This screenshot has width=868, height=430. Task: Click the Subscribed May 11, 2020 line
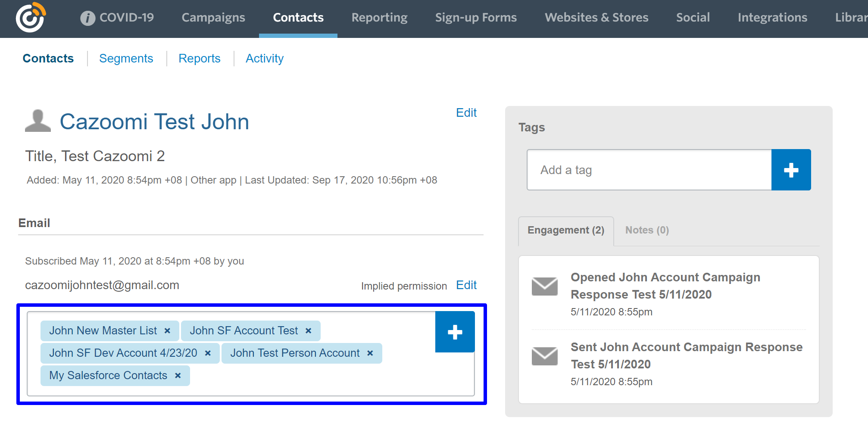(x=134, y=261)
